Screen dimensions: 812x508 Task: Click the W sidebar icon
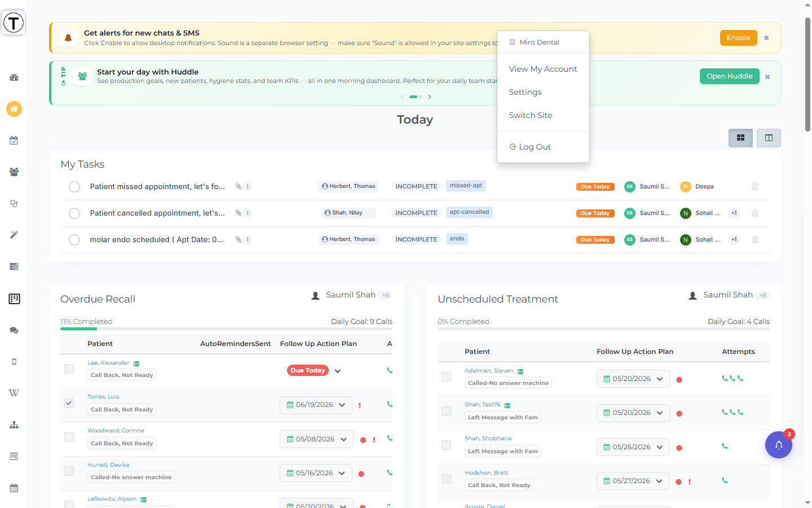[14, 393]
